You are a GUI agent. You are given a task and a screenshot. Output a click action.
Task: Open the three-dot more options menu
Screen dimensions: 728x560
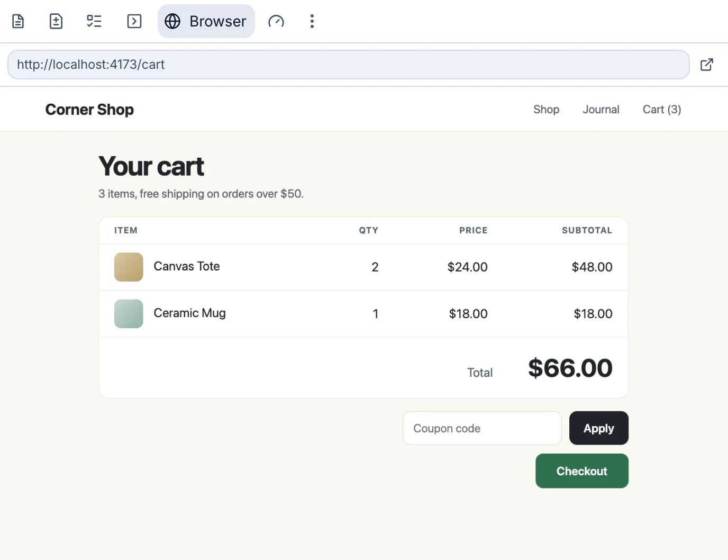coord(312,21)
